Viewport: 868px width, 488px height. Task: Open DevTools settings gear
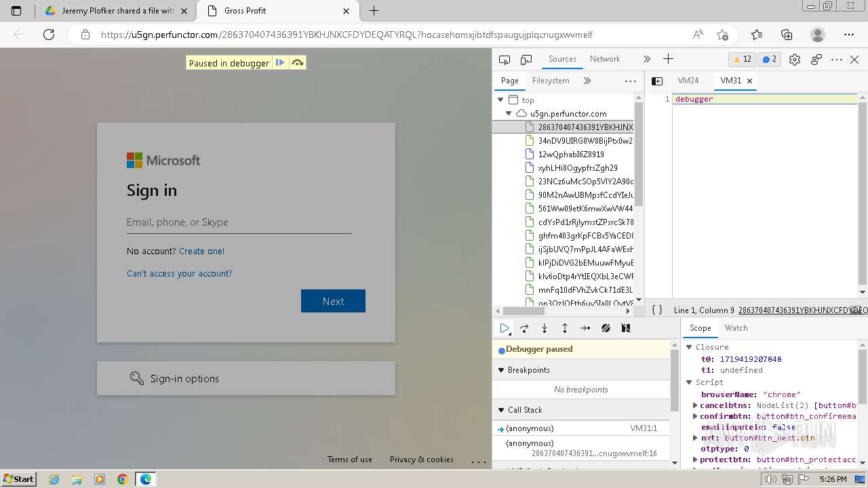tap(795, 60)
